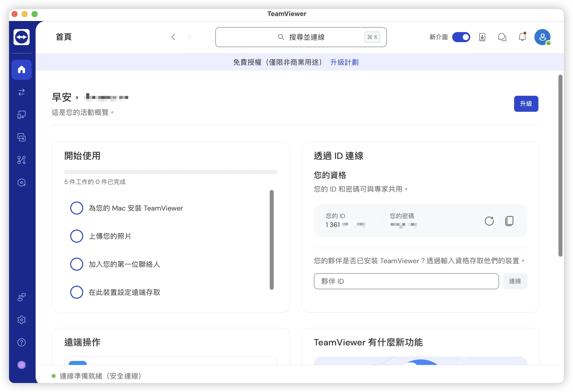Click the 升級 button

pyautogui.click(x=526, y=104)
